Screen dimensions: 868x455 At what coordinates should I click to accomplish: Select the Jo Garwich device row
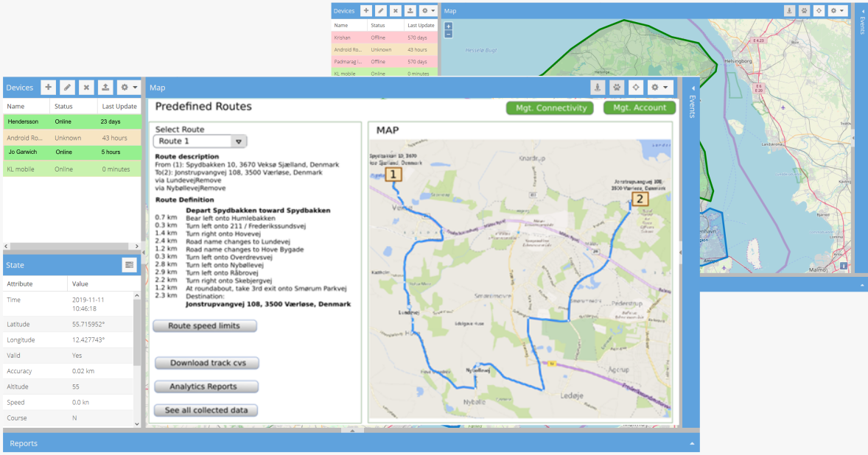tap(71, 152)
